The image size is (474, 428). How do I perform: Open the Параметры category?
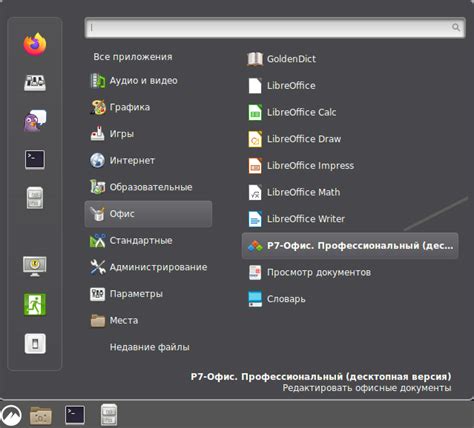click(x=148, y=294)
